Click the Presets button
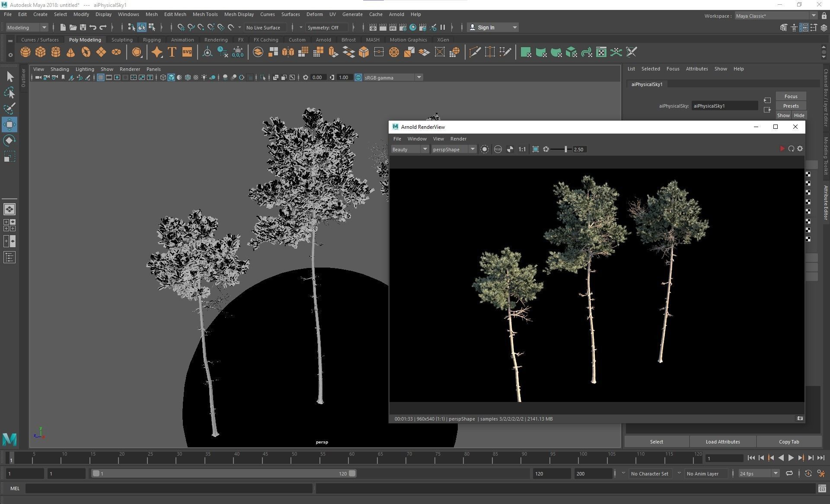The height and width of the screenshot is (504, 830). (x=791, y=106)
